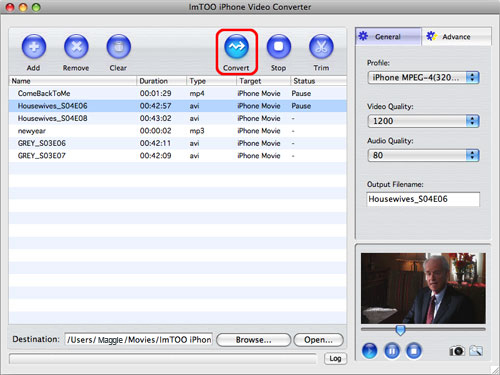Click the 00:43:02 duration cell

[x=155, y=118]
